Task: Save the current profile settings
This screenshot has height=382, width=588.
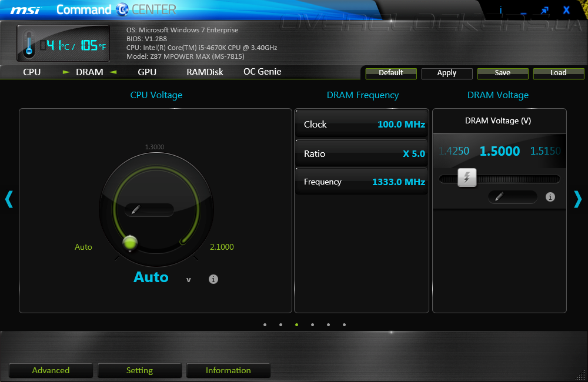Action: tap(503, 73)
